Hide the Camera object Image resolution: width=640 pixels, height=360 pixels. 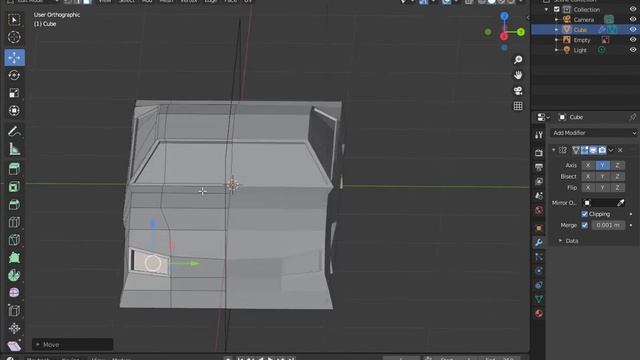(633, 19)
